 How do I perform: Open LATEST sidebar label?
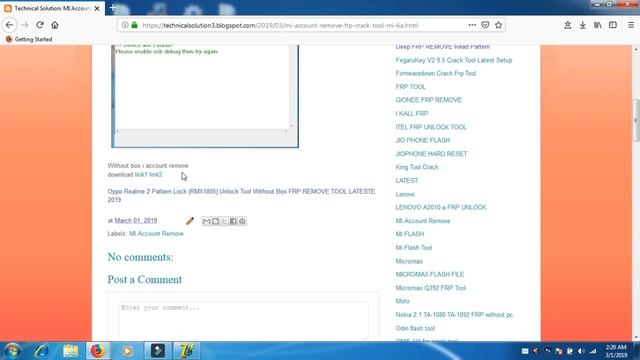tap(407, 180)
